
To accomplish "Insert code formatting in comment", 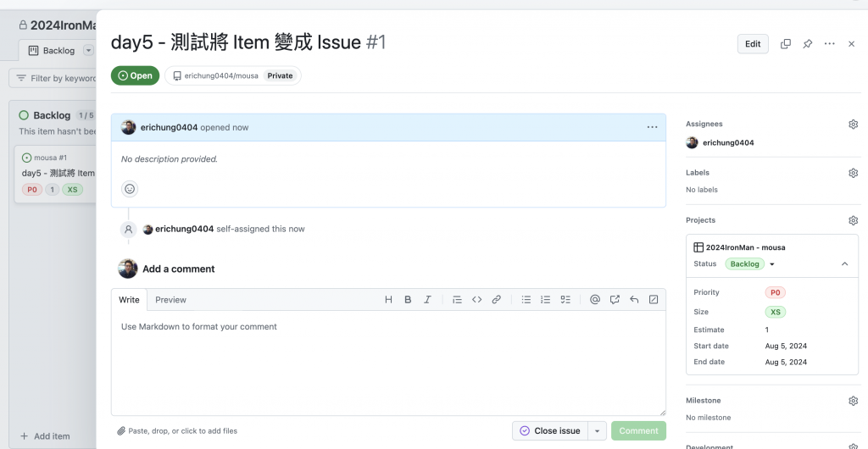I will point(476,300).
